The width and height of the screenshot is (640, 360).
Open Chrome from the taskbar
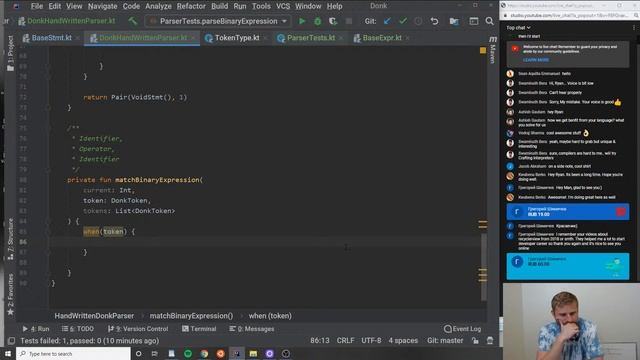pyautogui.click(x=204, y=353)
